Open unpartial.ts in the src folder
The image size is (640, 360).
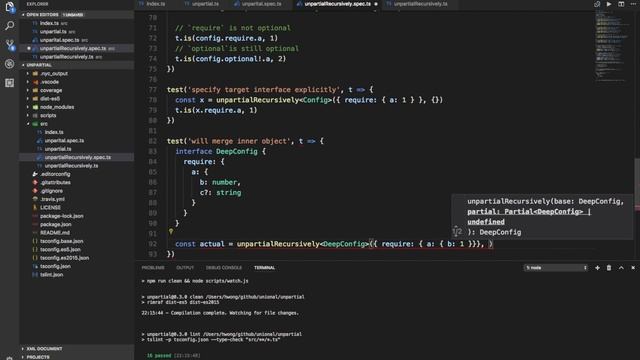[x=77, y=149]
